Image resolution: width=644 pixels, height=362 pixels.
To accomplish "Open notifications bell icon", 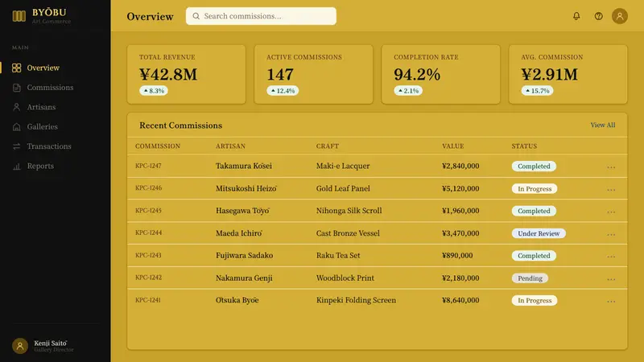I will pyautogui.click(x=576, y=16).
